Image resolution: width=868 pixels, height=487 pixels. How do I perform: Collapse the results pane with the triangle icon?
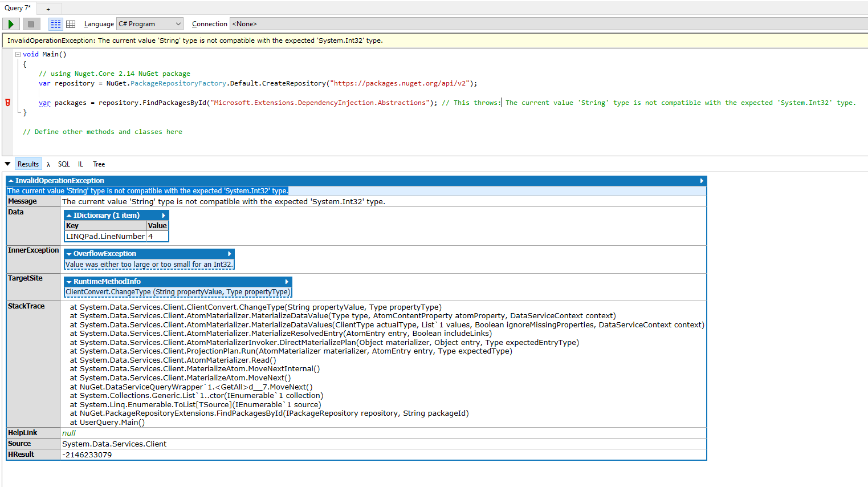click(x=7, y=164)
